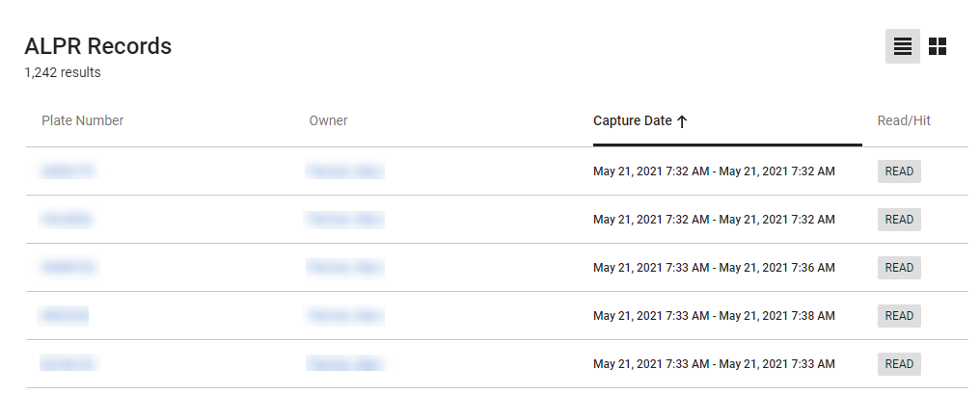The image size is (980, 395).
Task: Click the sort arrow beside Capture Date
Action: click(682, 121)
